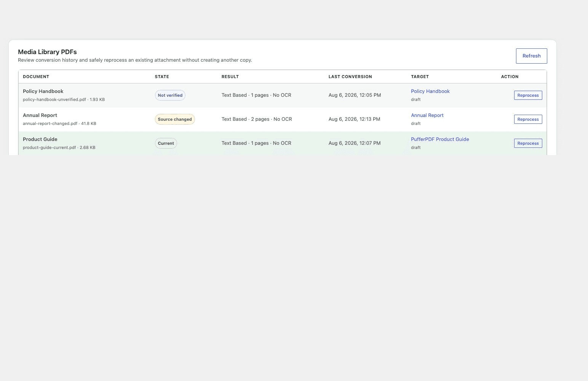This screenshot has width=588, height=381.
Task: Click the LAST CONVERSION column header
Action: 350,77
